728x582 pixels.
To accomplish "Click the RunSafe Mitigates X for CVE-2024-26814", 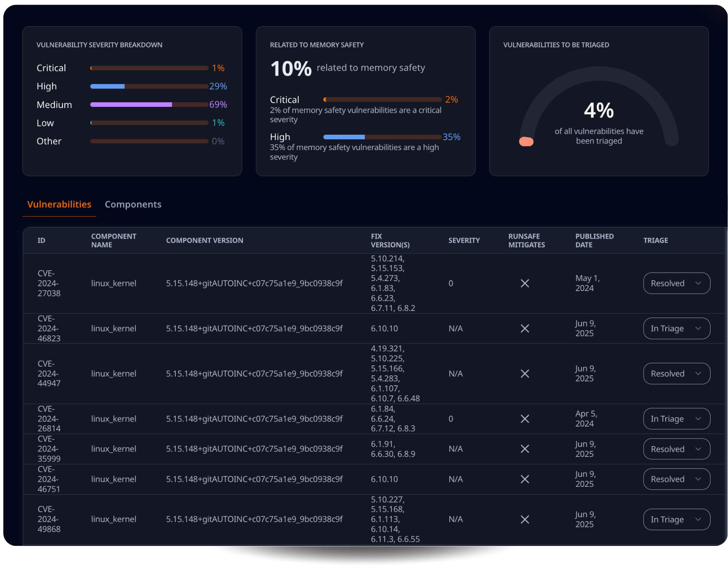I will coord(525,419).
